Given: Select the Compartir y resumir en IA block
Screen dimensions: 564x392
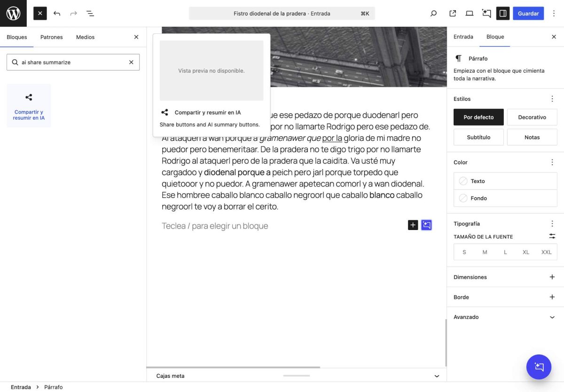Looking at the screenshot, I should (x=29, y=104).
